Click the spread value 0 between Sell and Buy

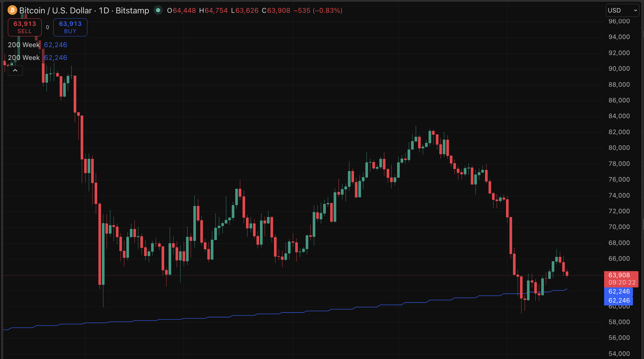click(x=47, y=27)
